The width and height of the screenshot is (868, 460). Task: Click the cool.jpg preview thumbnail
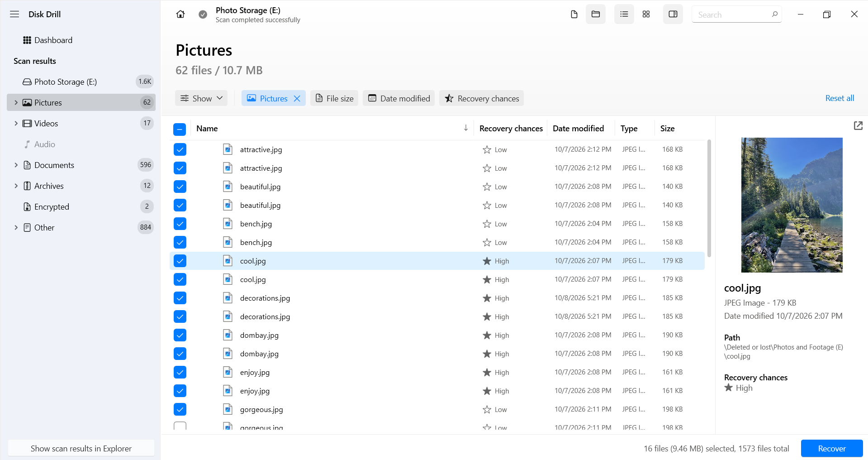pos(792,205)
